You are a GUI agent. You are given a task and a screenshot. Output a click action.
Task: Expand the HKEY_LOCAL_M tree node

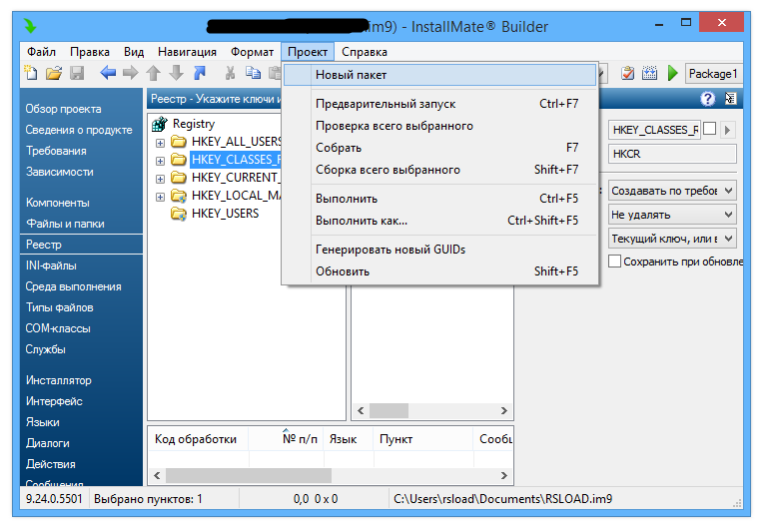[x=160, y=197]
